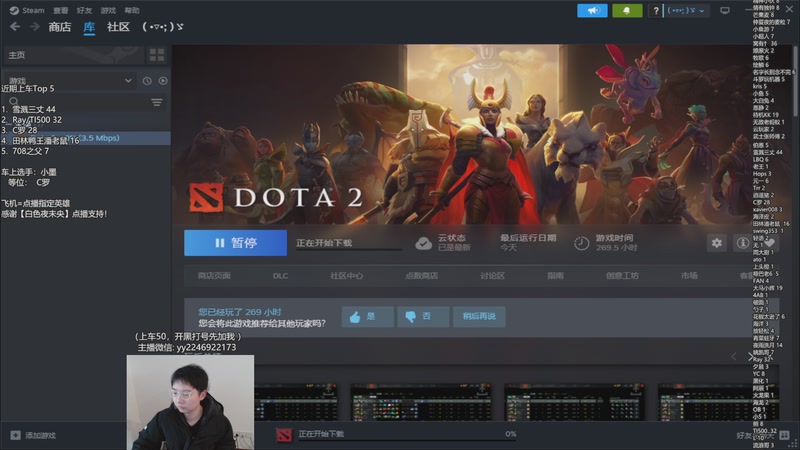Click the question mark help icon
Image resolution: width=800 pixels, height=450 pixels.
point(656,11)
